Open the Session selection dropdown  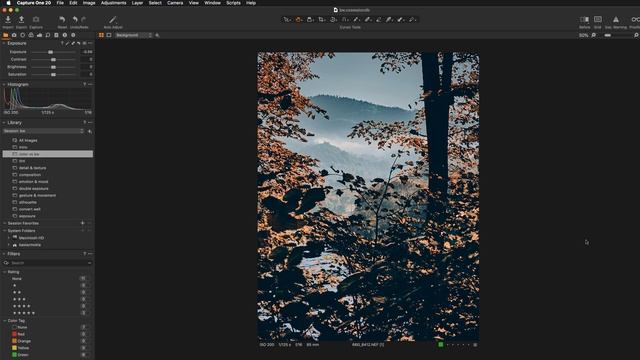click(x=43, y=131)
